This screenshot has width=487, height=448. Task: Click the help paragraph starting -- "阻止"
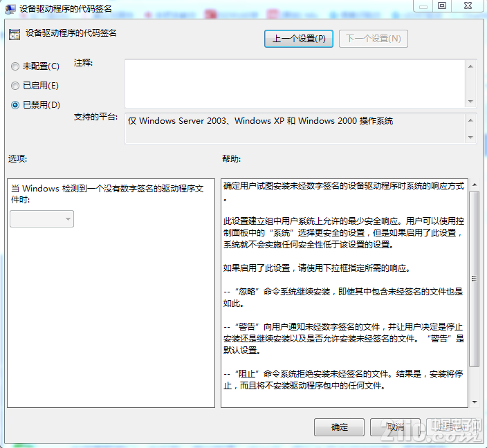[x=343, y=380]
